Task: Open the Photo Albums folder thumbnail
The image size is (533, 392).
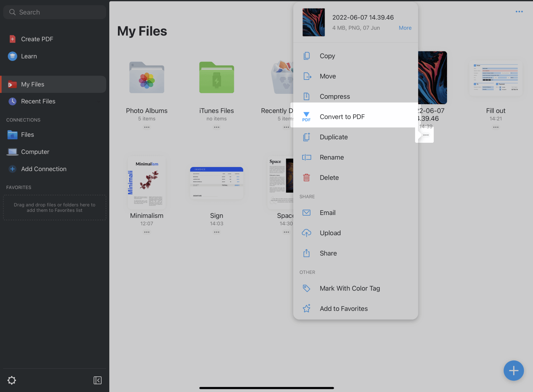Action: point(147,78)
